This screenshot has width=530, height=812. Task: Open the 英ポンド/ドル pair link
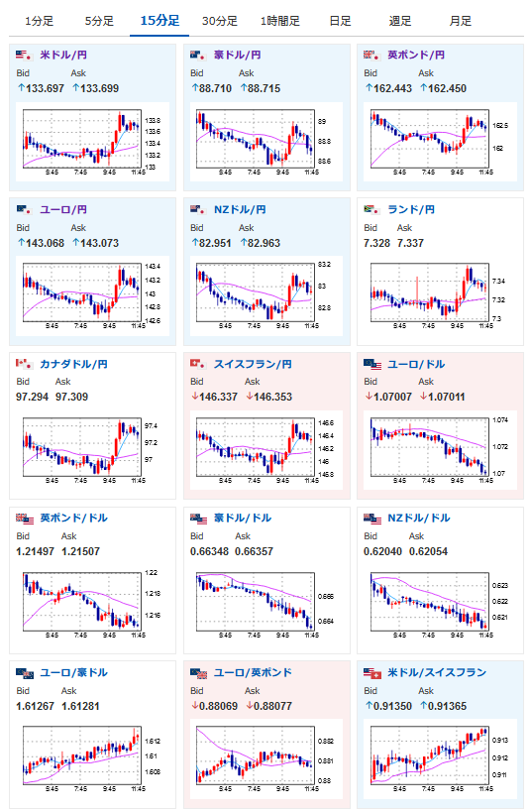73,518
